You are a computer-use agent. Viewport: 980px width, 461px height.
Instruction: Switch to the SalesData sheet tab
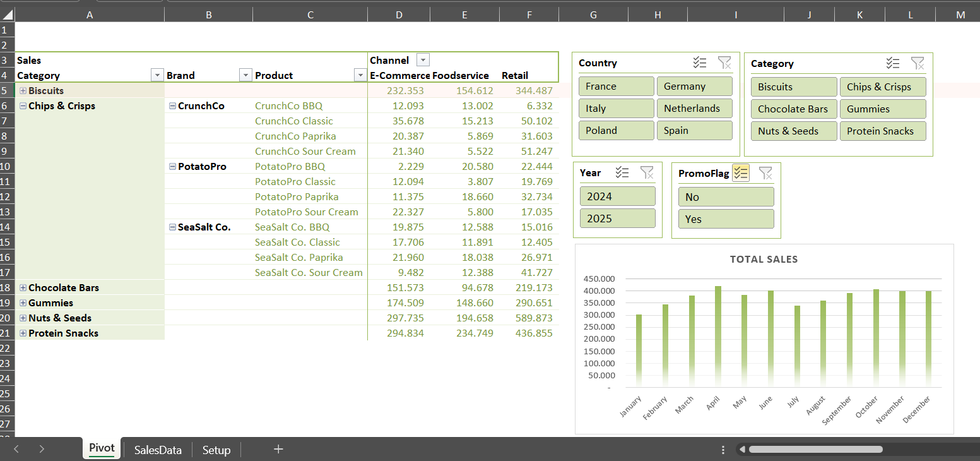pos(158,450)
